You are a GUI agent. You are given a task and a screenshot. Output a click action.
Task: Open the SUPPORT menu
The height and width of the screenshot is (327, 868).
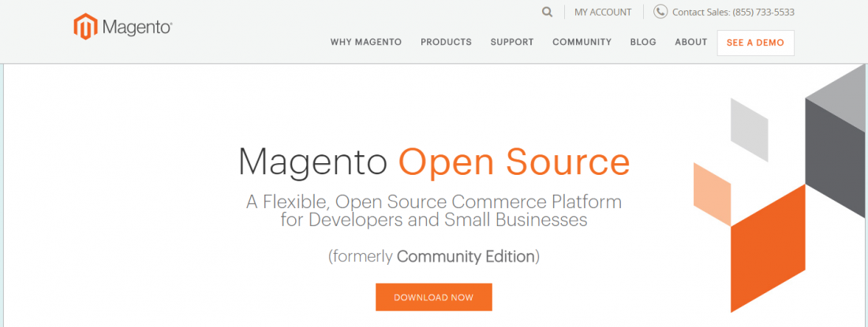pyautogui.click(x=512, y=42)
